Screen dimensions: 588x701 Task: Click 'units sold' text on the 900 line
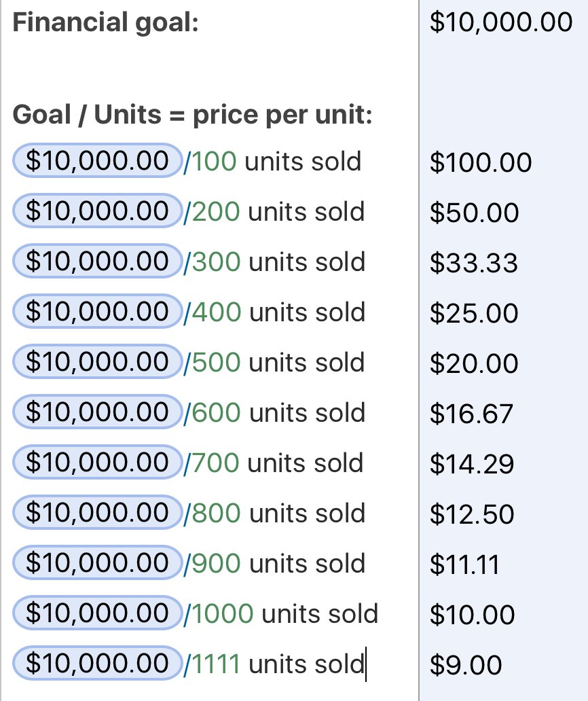(x=308, y=564)
